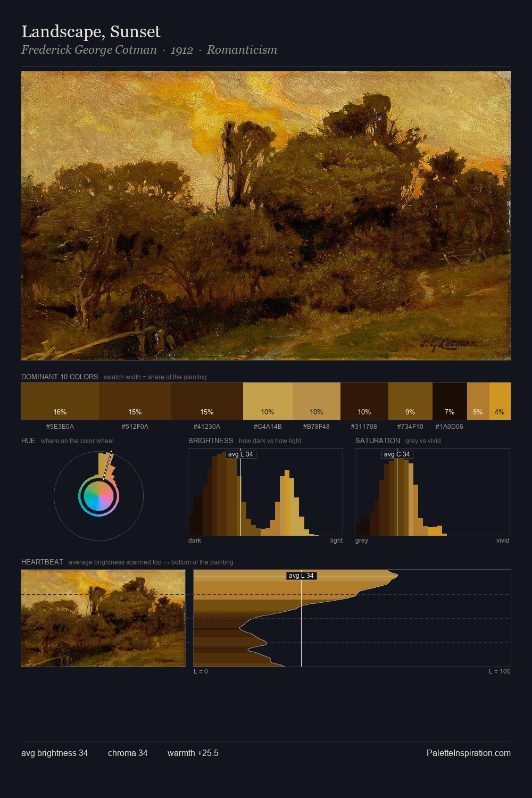Click artist name 'Frederick George Cotman'
The height and width of the screenshot is (798, 532).
tap(89, 50)
